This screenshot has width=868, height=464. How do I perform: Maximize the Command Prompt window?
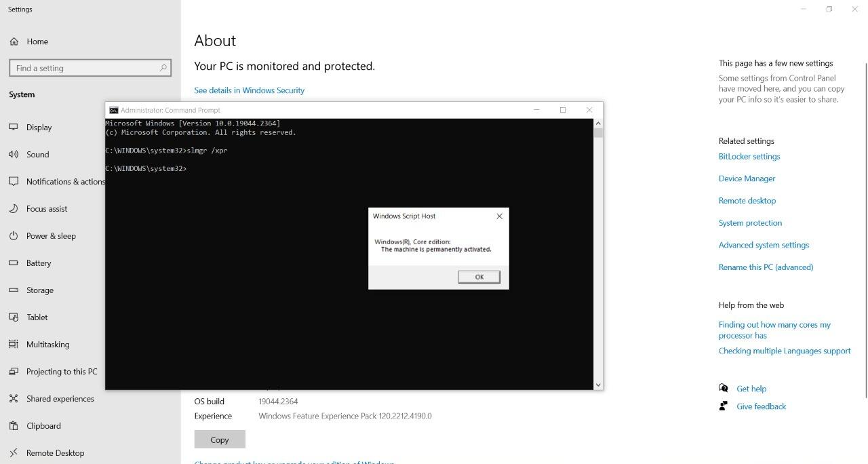562,110
